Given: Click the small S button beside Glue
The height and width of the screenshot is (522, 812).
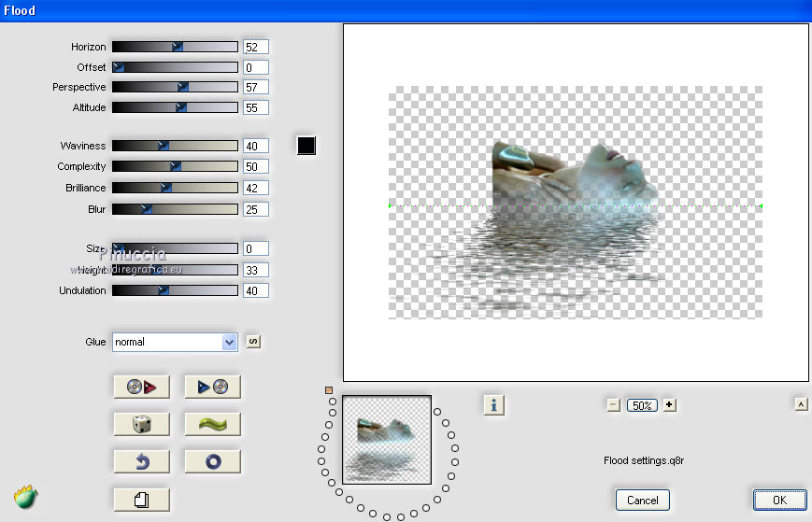Looking at the screenshot, I should (253, 342).
